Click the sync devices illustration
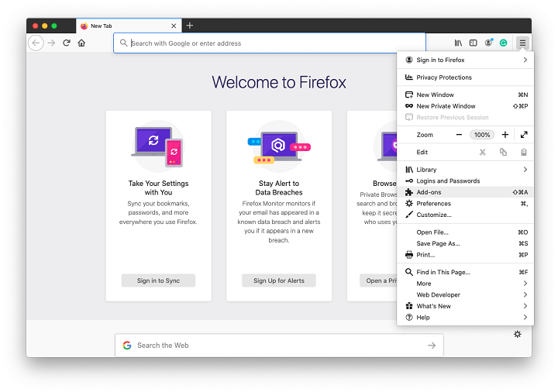 click(157, 146)
